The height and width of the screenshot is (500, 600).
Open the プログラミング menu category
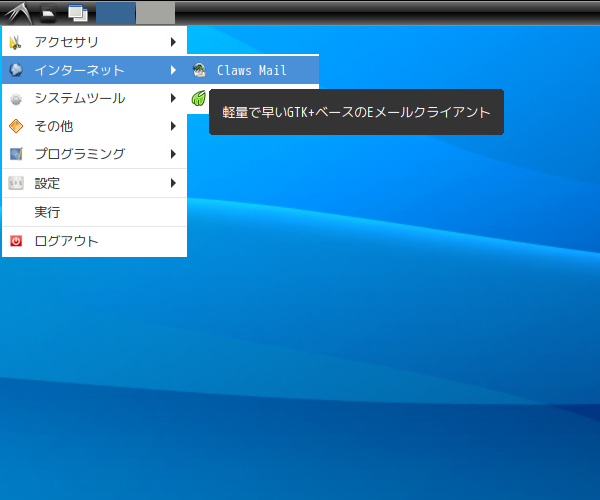pos(95,154)
